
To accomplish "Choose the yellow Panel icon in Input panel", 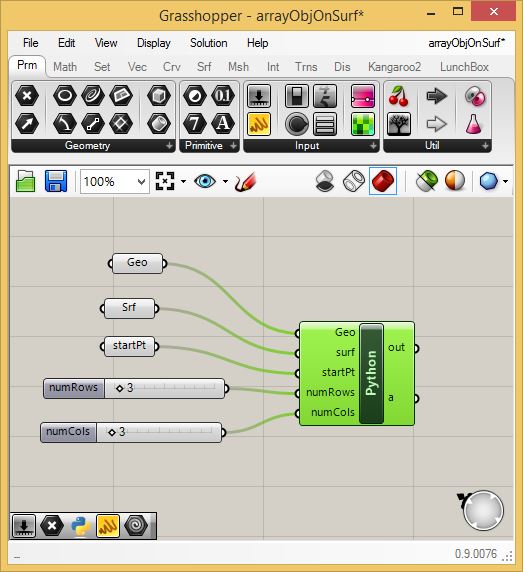I will point(259,124).
